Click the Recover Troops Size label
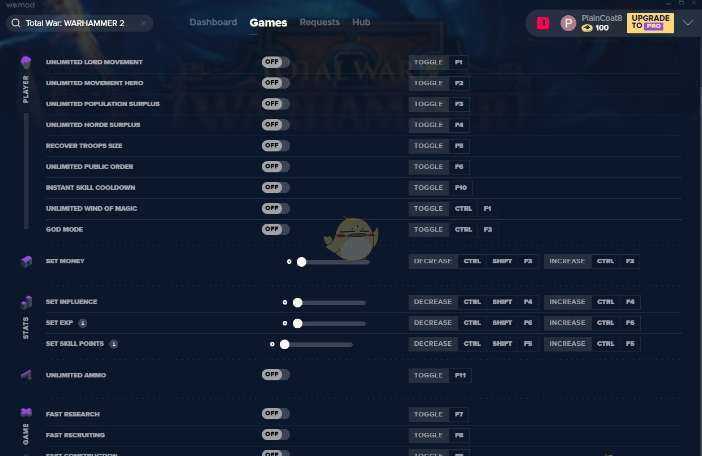 84,146
